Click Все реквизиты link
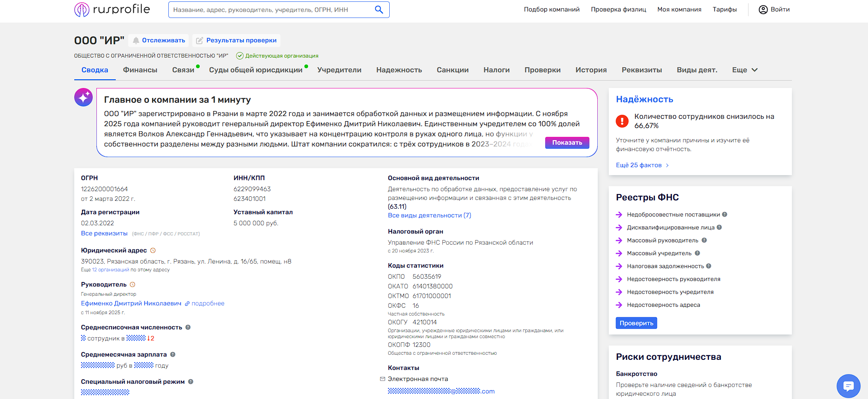Viewport: 868px width, 399px height. (x=104, y=234)
